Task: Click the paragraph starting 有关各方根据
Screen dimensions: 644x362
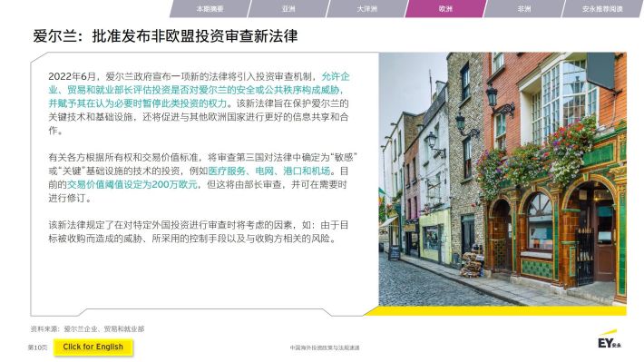Action: (x=202, y=178)
